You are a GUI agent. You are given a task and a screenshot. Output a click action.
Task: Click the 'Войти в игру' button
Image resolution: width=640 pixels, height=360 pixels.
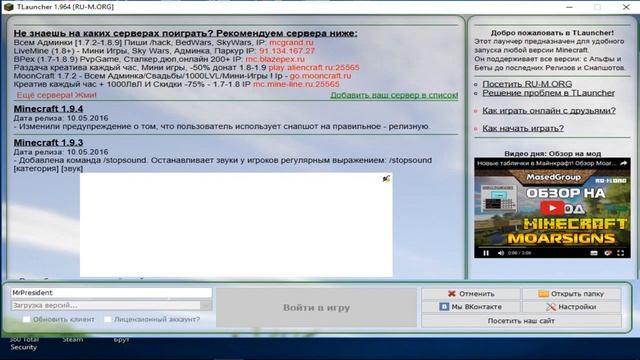[316, 307]
